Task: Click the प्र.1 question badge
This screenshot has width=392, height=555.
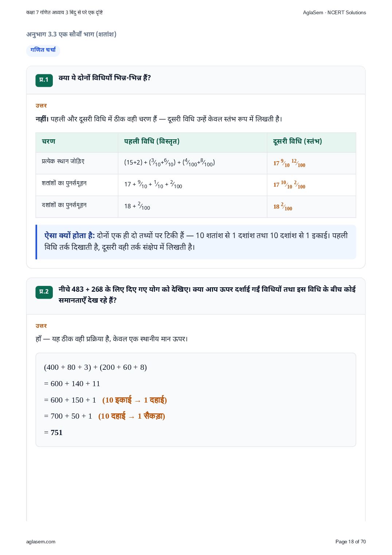Action: [x=44, y=80]
